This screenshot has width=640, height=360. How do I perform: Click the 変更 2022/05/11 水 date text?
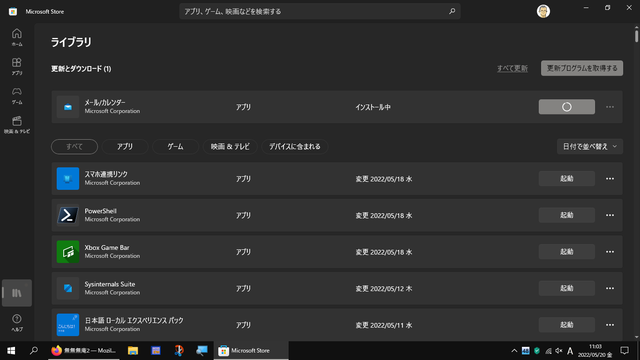pyautogui.click(x=384, y=325)
